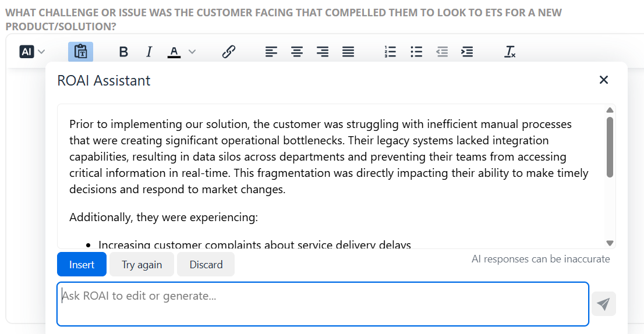Center align the text
644x334 pixels.
(297, 52)
